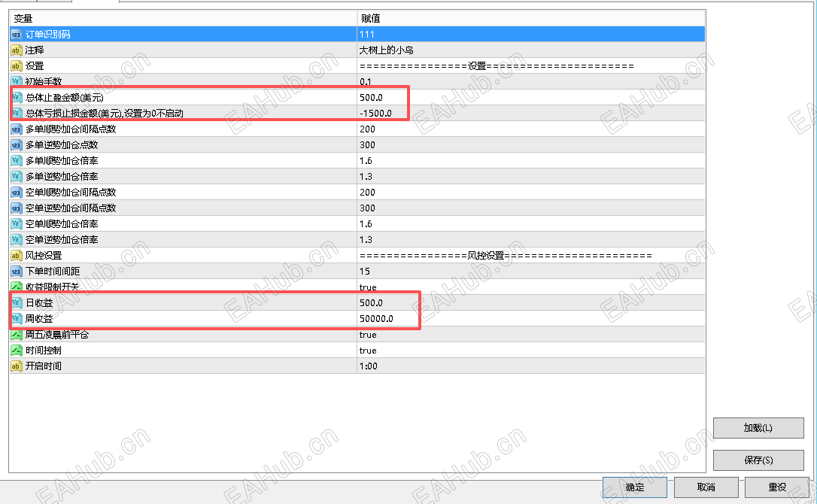This screenshot has width=817, height=504.
Task: Click the double icon beside 多单顺势加仓倍率
Action: pos(16,160)
